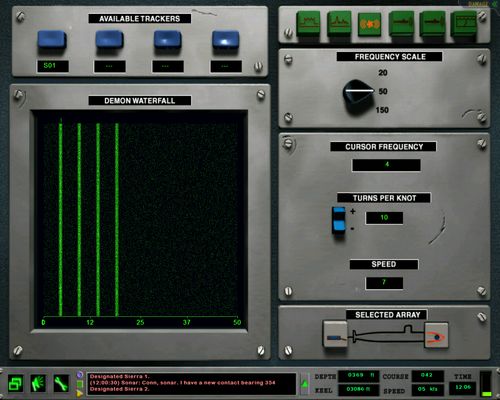Click the wrench tools icon in bottom bar
Screen dimensions: 500x400
point(61,383)
